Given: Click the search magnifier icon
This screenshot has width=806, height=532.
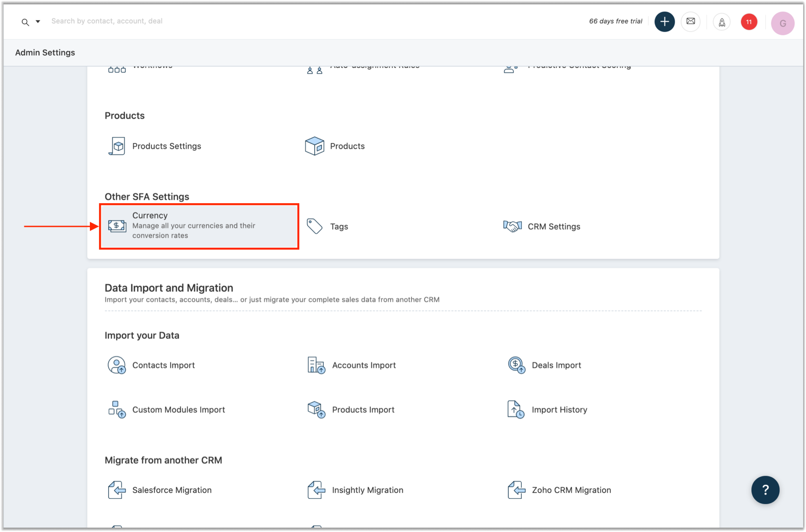Looking at the screenshot, I should 25,22.
